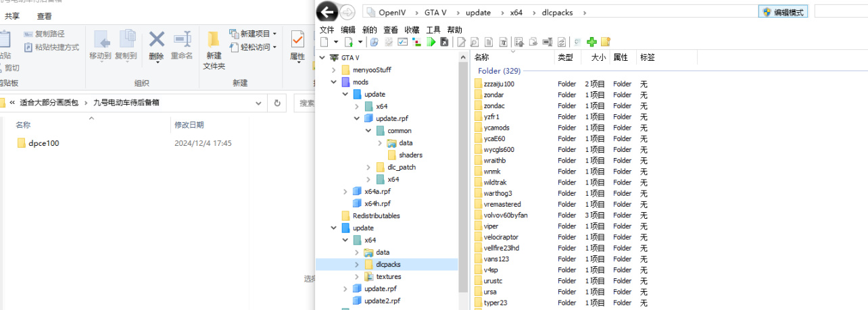Viewport: 868px width, 310px height.
Task: Open the Explorer address bar history dropdown
Action: click(x=259, y=103)
